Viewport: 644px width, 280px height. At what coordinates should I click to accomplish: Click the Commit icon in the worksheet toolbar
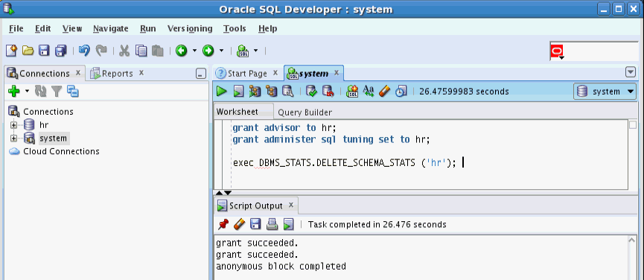312,91
